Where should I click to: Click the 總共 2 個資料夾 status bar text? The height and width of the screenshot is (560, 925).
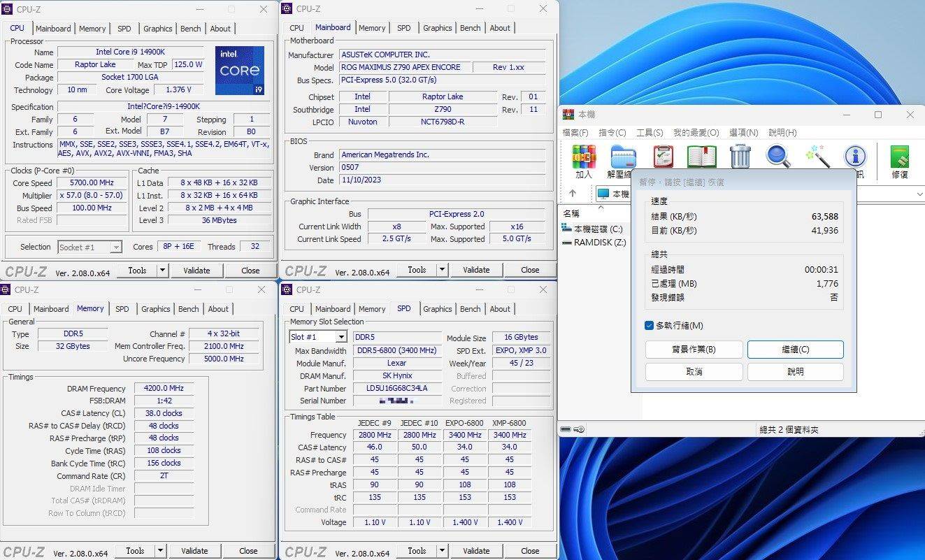point(789,430)
